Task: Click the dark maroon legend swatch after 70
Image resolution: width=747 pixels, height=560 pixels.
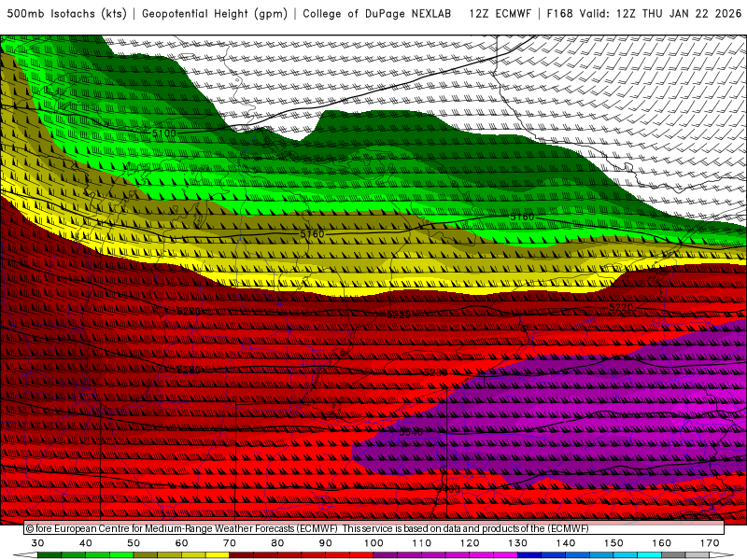Action: (x=242, y=555)
